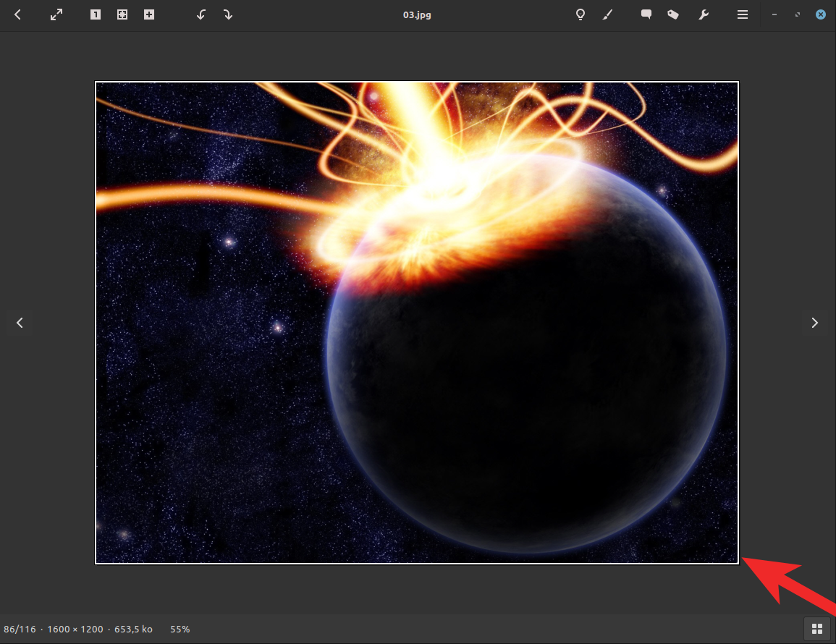Click the 55% zoom level indicator
Viewport: 836px width, 644px height.
point(180,629)
